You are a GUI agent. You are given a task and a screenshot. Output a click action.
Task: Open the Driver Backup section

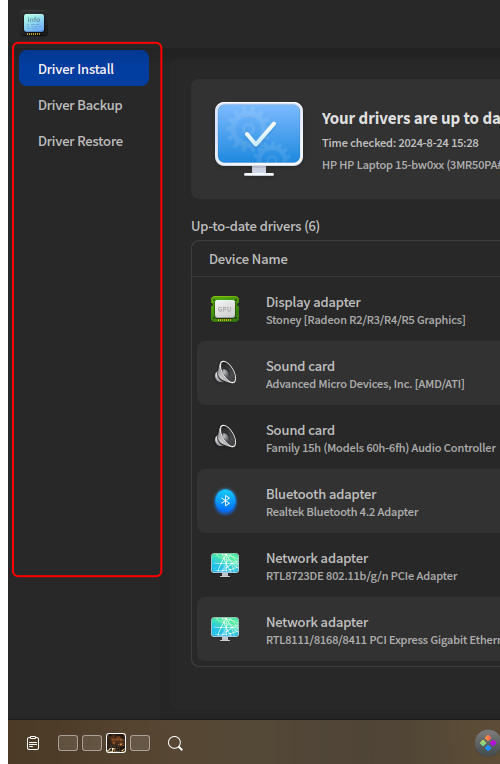[80, 105]
